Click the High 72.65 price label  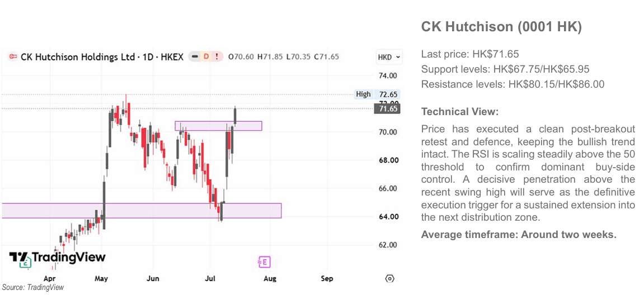pyautogui.click(x=379, y=94)
